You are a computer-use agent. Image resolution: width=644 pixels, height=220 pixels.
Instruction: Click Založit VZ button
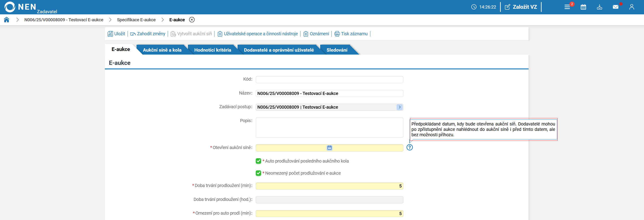coord(521,7)
